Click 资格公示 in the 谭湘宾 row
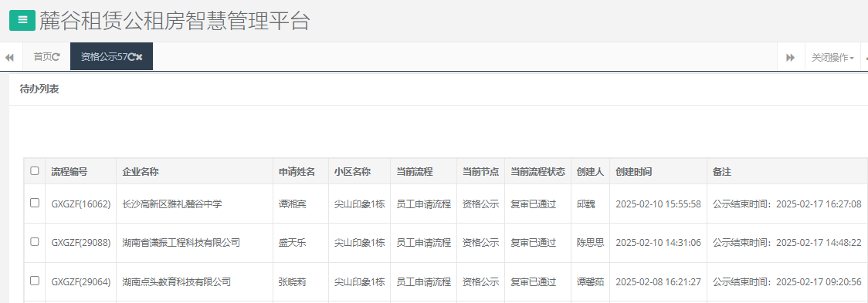The image size is (868, 303). [x=480, y=204]
